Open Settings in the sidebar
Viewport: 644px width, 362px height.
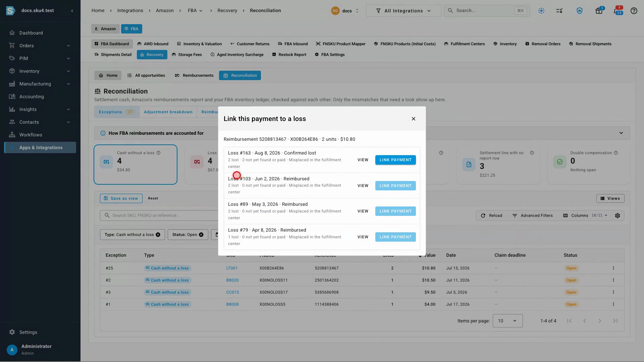coord(28,332)
